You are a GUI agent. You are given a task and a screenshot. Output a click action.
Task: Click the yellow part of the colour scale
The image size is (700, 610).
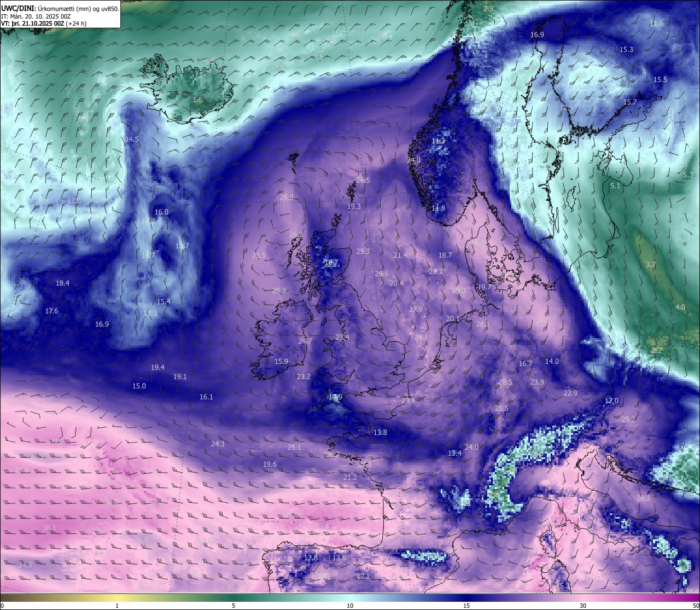pos(117,597)
